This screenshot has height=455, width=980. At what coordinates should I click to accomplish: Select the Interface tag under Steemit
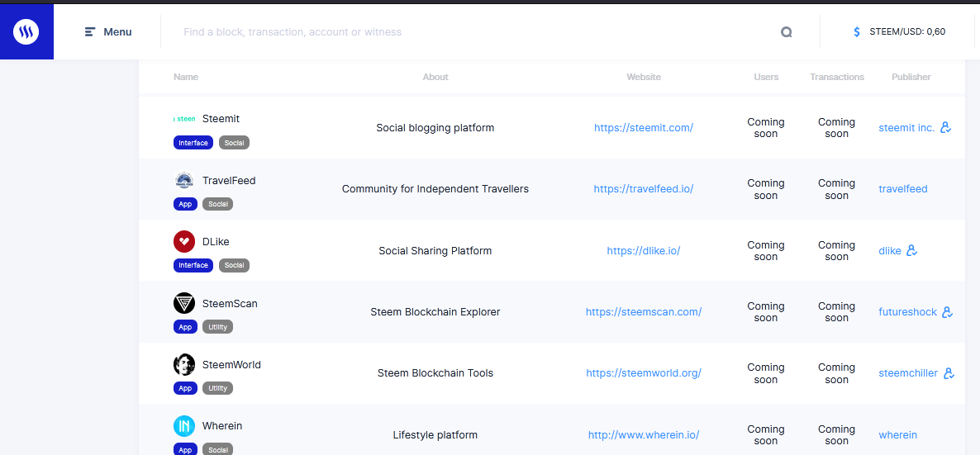[193, 143]
